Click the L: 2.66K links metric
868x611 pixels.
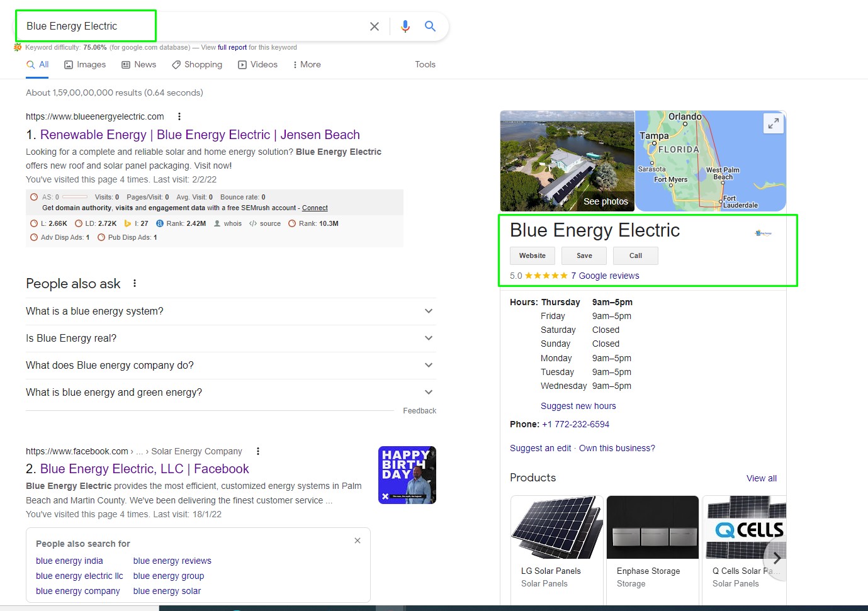pos(48,223)
